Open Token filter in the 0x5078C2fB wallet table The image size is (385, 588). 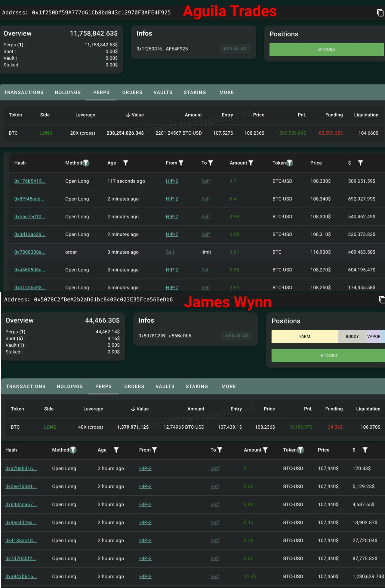(x=300, y=450)
